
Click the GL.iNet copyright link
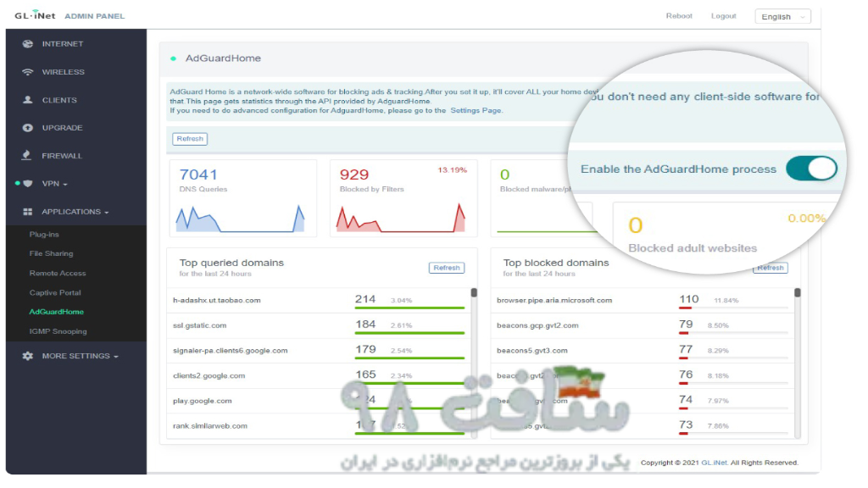tap(714, 463)
